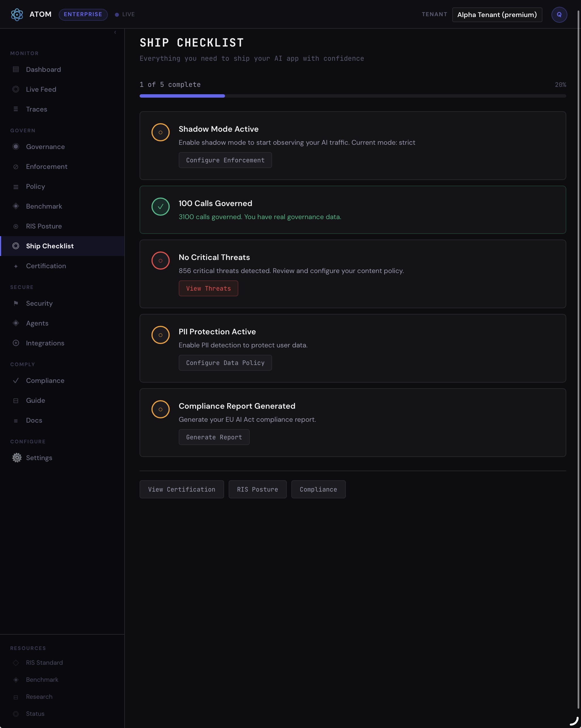The width and height of the screenshot is (581, 728).
Task: Click the PII Protection Active status circle
Action: pos(160,335)
